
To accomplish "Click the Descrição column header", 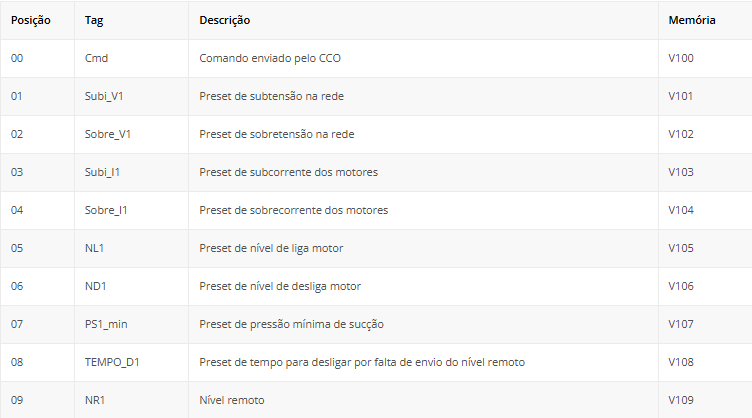I will [225, 20].
